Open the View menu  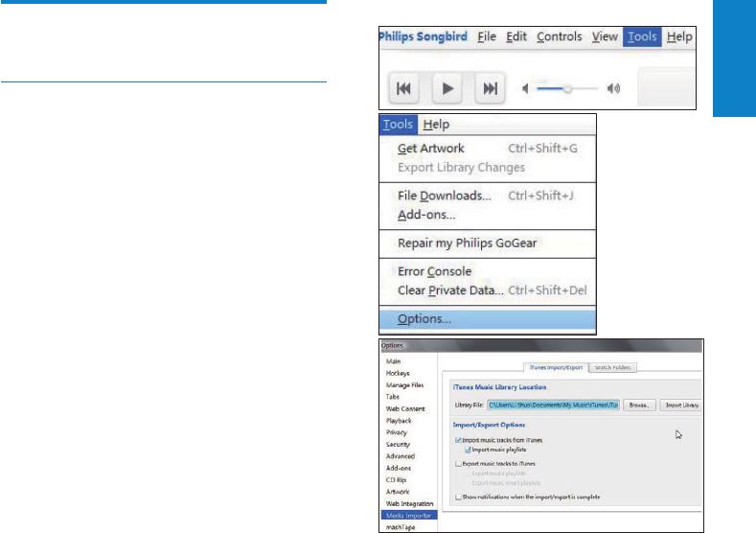(x=605, y=36)
